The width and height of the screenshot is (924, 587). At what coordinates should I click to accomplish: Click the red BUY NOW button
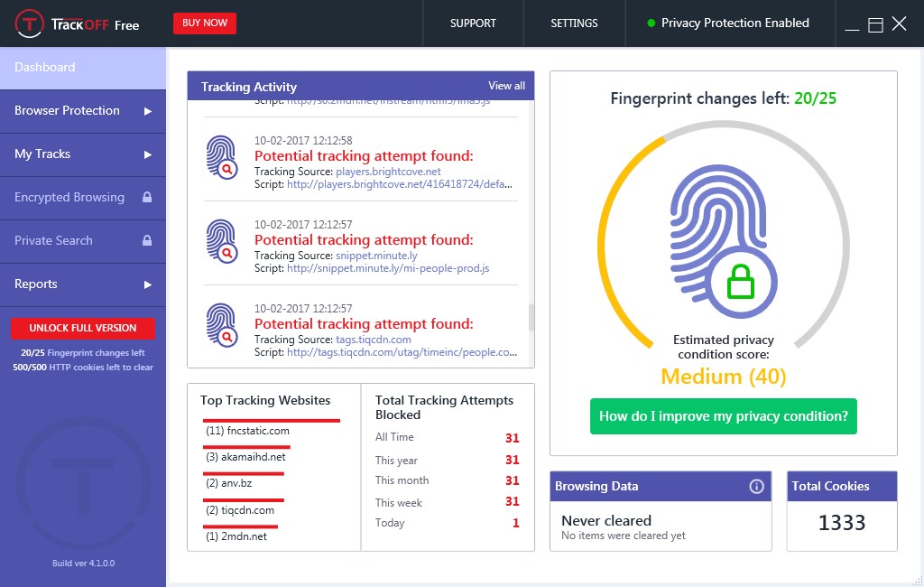point(205,23)
